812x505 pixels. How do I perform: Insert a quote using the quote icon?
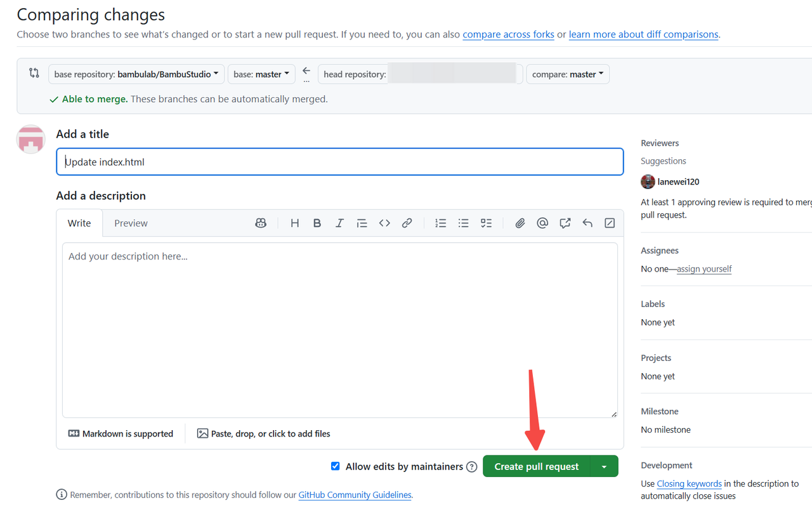pyautogui.click(x=362, y=223)
